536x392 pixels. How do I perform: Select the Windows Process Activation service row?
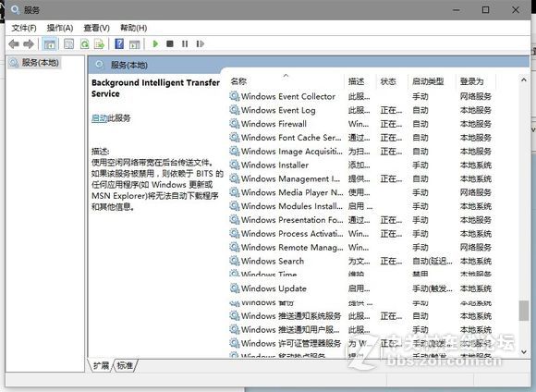coord(360,233)
